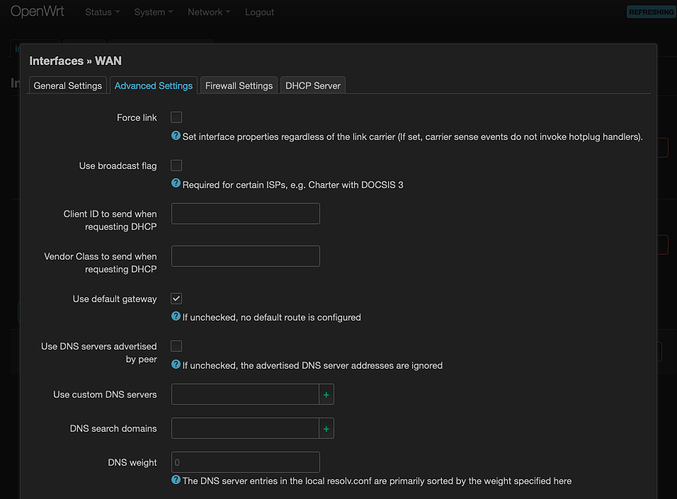The height and width of the screenshot is (499, 677).
Task: Click help icon under Force link
Action: [x=176, y=136]
